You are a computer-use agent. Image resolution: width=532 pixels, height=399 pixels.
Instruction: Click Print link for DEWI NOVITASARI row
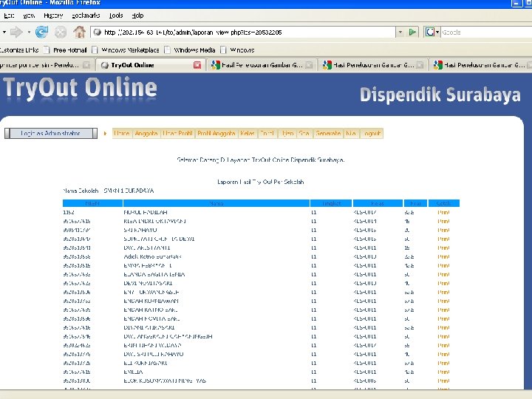[443, 283]
